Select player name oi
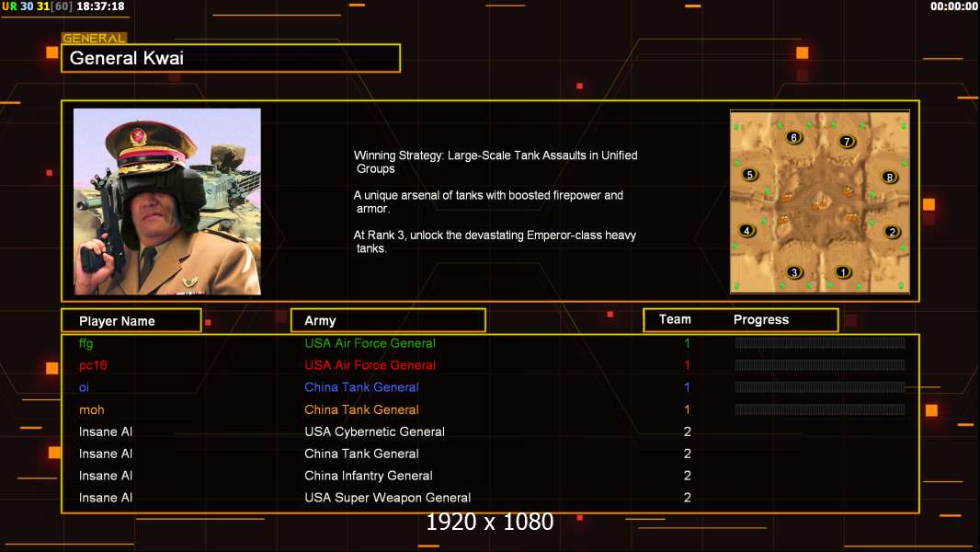Viewport: 980px width, 552px height. [84, 387]
